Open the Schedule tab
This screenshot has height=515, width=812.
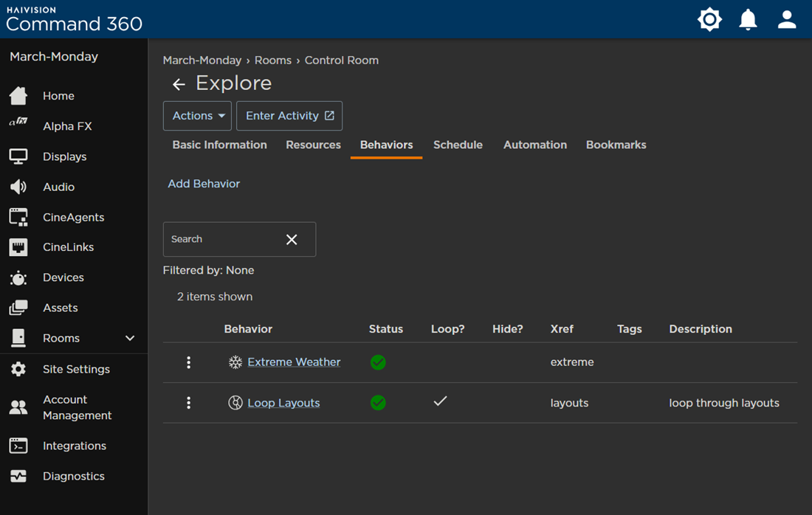(x=458, y=145)
